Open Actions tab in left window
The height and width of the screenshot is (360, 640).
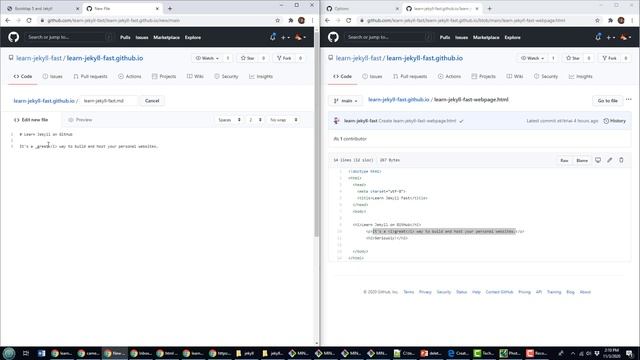click(129, 76)
